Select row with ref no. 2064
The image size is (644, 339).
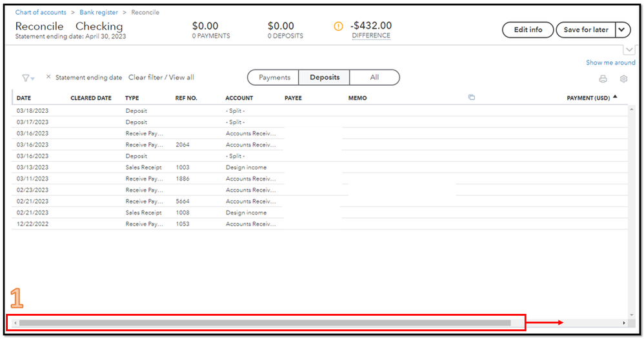(319, 144)
